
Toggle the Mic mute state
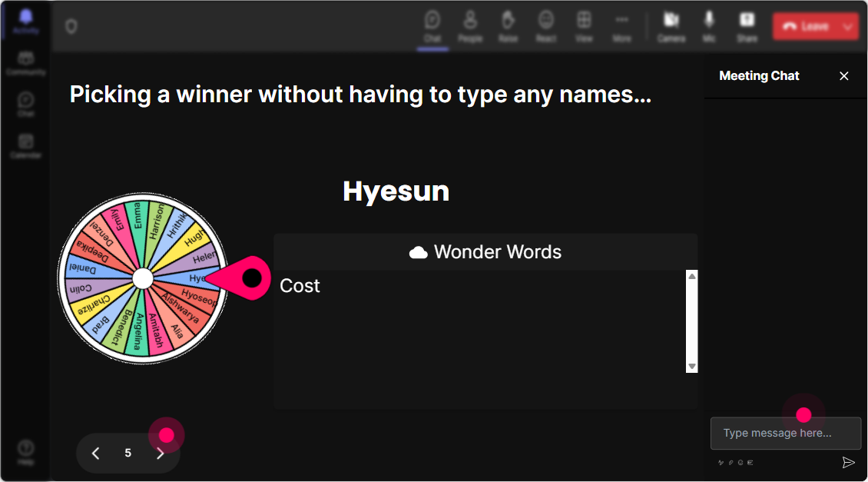click(x=709, y=26)
